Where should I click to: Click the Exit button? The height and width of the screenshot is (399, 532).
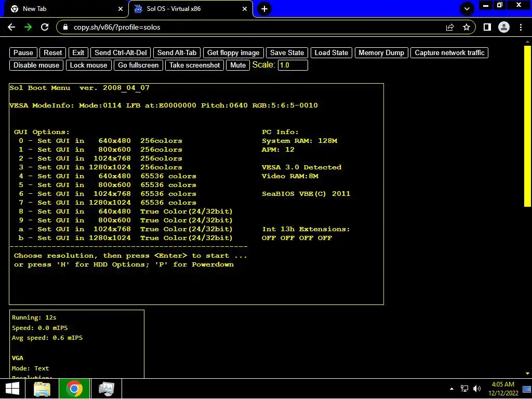point(78,52)
